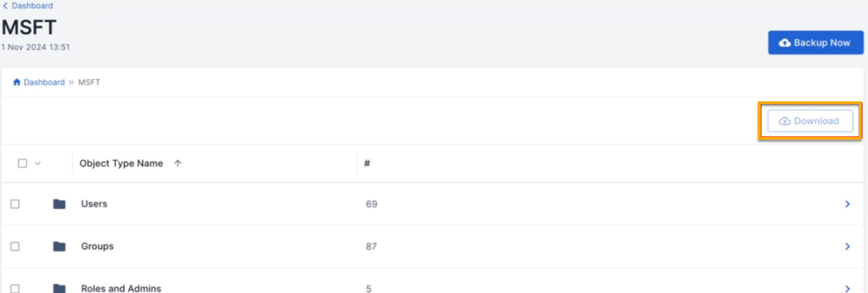Toggle the select-all header checkbox

coord(22,163)
